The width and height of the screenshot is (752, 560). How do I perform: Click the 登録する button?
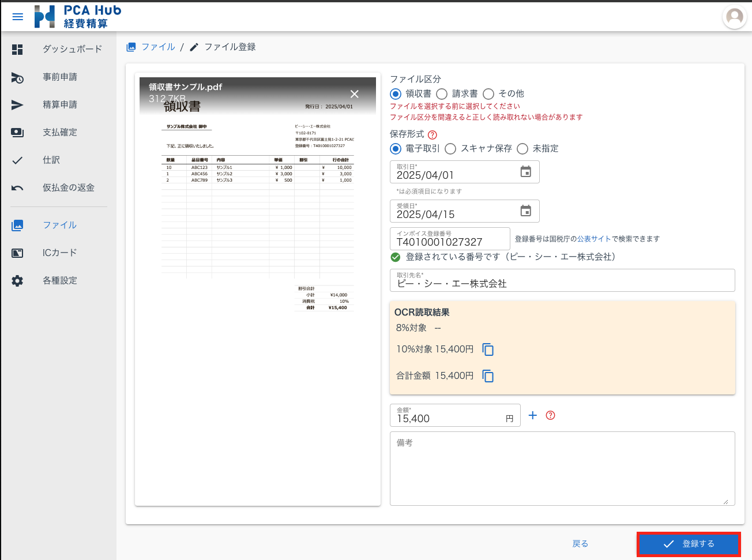point(689,544)
